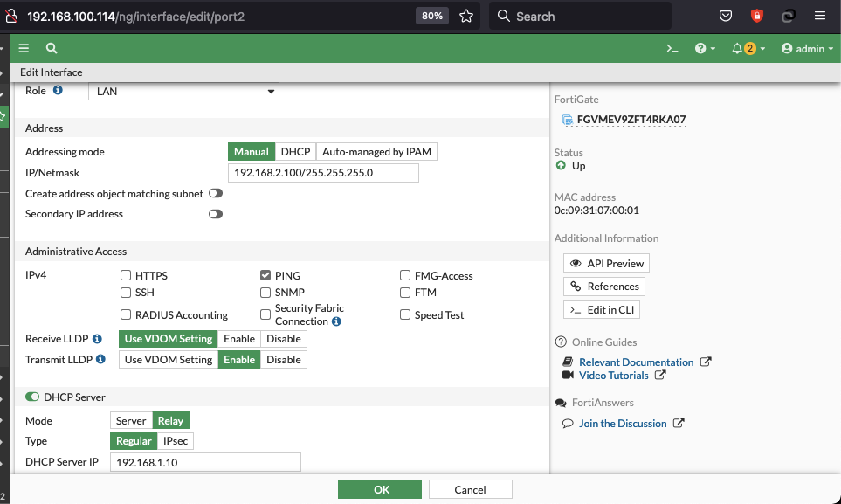This screenshot has width=841, height=504.
Task: Uncheck the PING administrative access box
Action: [265, 275]
